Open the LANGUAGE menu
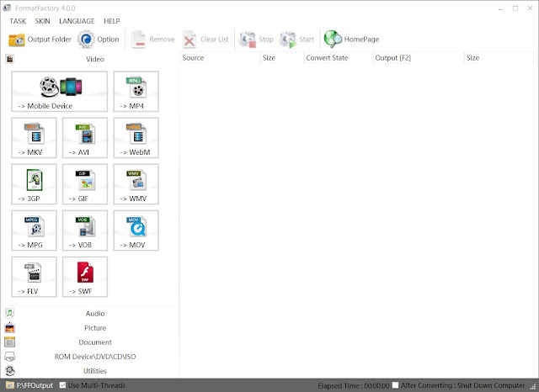 pyautogui.click(x=77, y=21)
